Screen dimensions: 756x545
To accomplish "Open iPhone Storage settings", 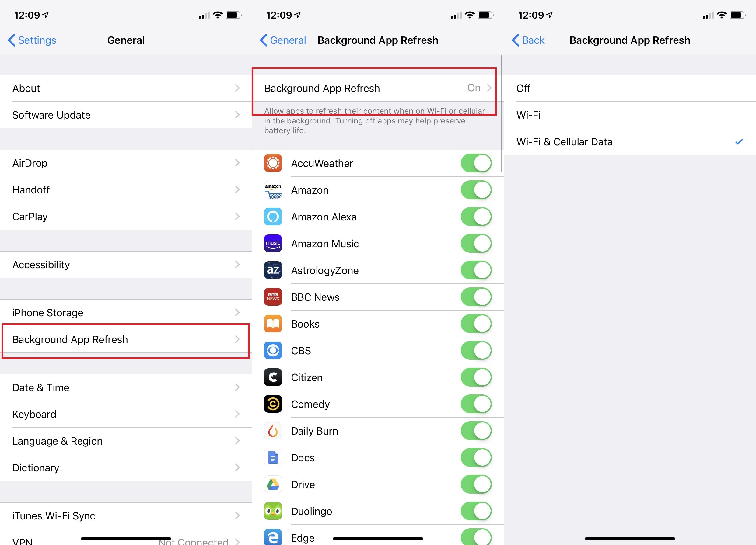I will click(x=126, y=313).
